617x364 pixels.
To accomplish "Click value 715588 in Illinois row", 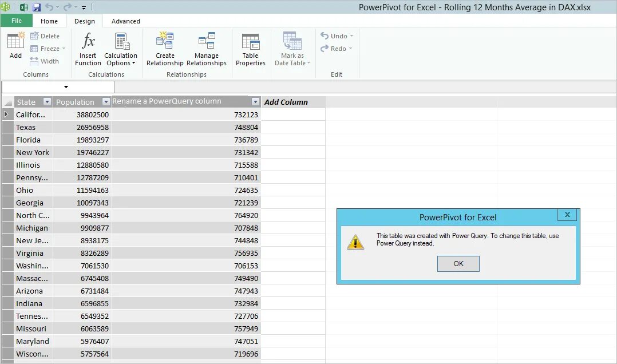I will tap(187, 165).
